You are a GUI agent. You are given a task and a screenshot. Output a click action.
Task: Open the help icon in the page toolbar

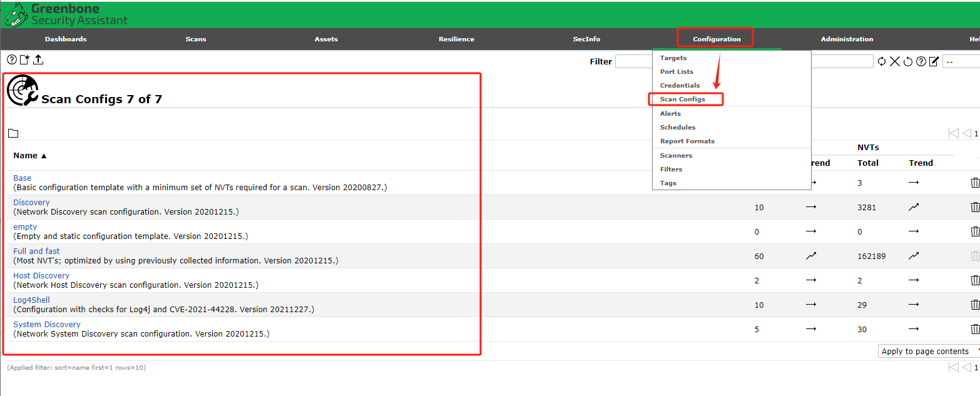pyautogui.click(x=12, y=60)
